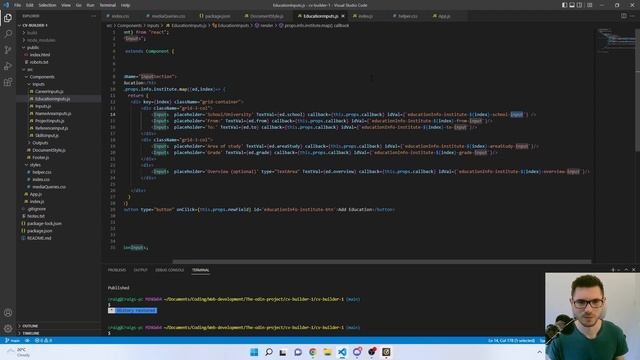This screenshot has width=640, height=360.
Task: Select the Terminal panel tab
Action: point(200,270)
